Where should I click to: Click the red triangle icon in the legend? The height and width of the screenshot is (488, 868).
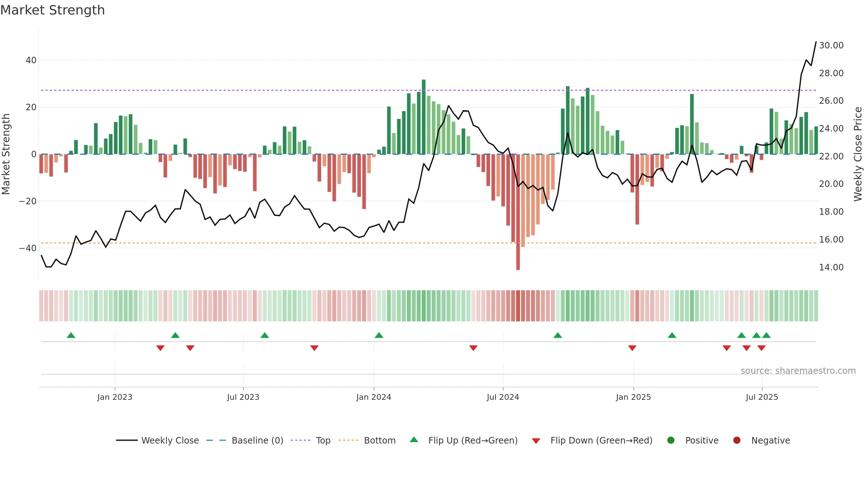click(536, 441)
